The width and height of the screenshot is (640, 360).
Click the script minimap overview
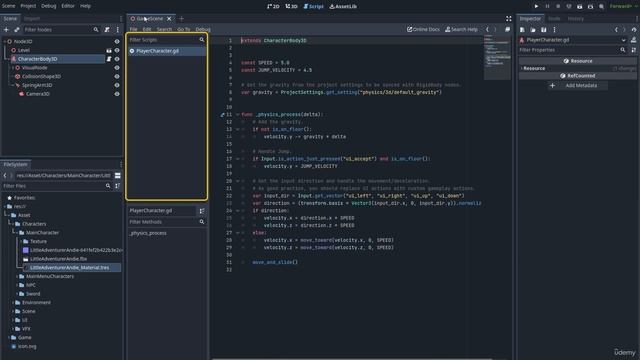(x=497, y=57)
